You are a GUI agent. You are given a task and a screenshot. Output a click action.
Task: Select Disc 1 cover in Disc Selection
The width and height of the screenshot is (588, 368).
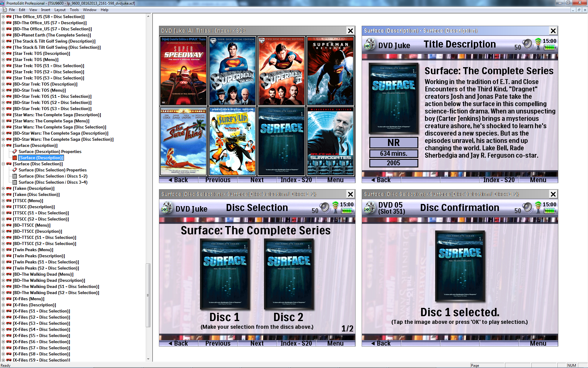[224, 274]
